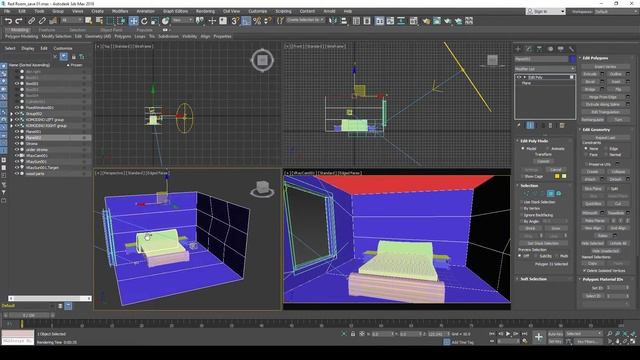The height and width of the screenshot is (360, 640).
Task: Open the Create tab plus icon
Action: [x=518, y=49]
